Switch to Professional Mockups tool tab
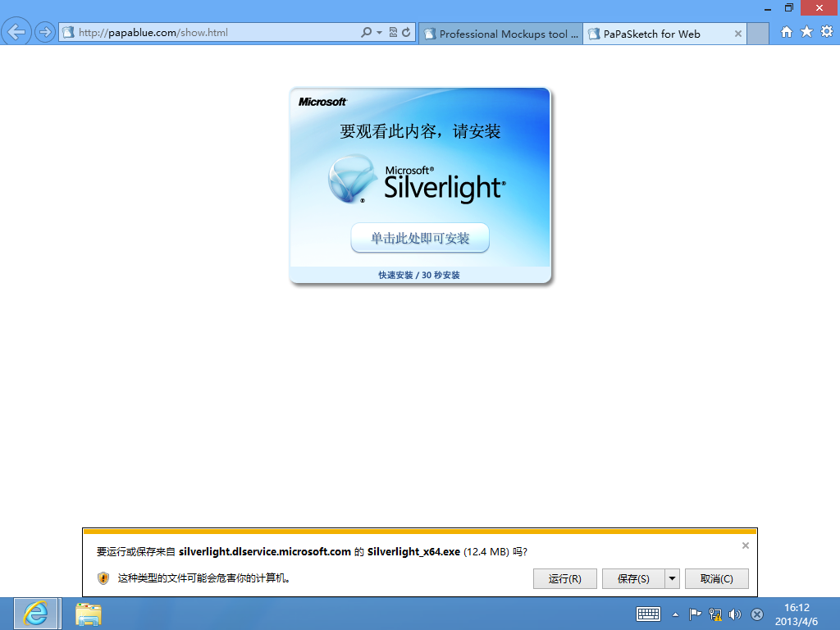 click(501, 34)
